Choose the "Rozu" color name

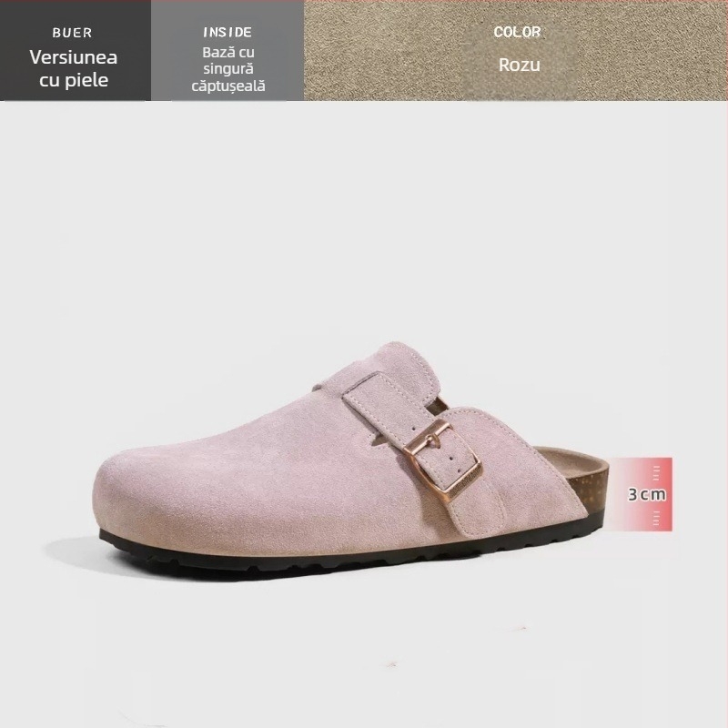coord(519,65)
